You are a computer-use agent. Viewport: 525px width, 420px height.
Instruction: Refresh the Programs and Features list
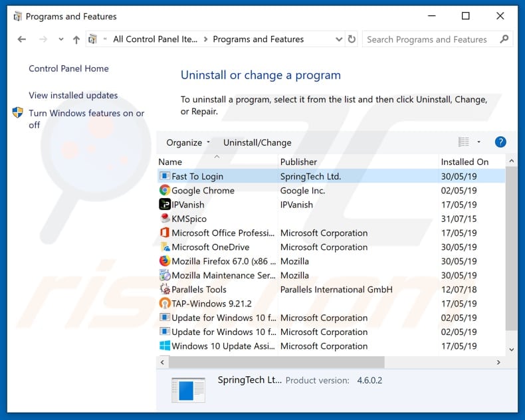[352, 39]
